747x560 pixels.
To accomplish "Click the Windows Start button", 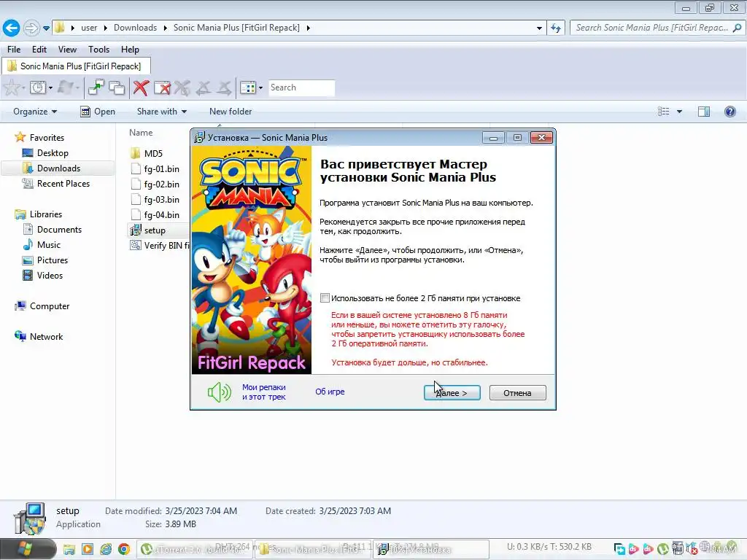I will (25, 549).
